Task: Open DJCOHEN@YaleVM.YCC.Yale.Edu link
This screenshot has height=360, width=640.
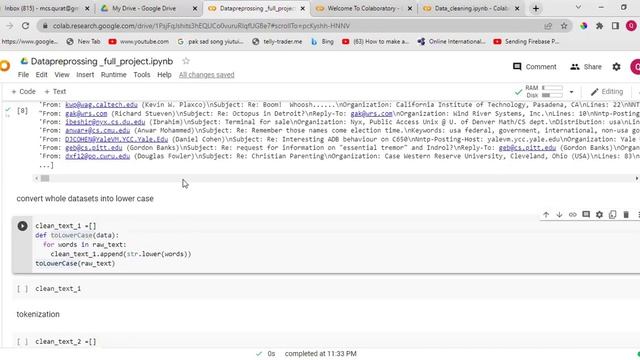Action: click(116, 139)
